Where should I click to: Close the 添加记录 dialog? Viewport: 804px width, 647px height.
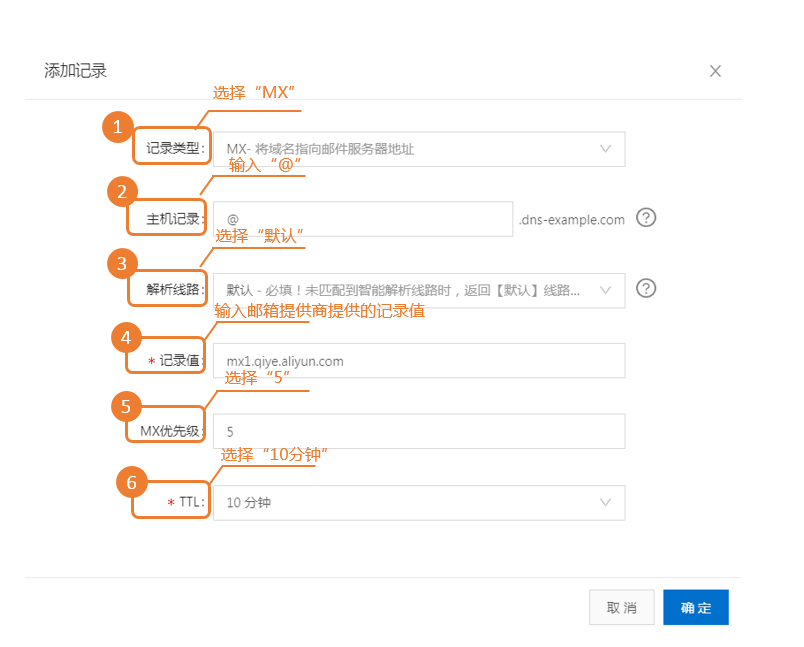pyautogui.click(x=715, y=71)
